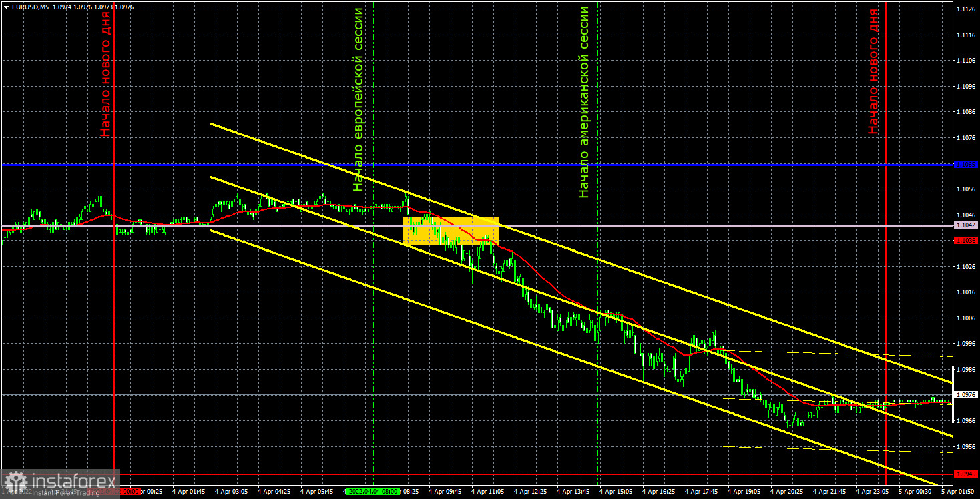Click the 1.1006 price scale value
Image resolution: width=980 pixels, height=499 pixels.
click(966, 318)
